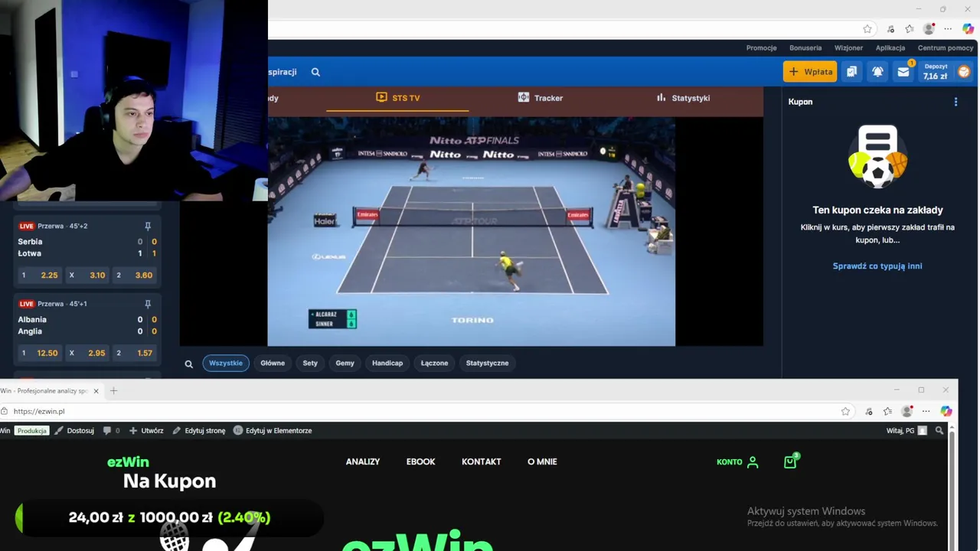Click the yellow Wpłata deposit button
The image size is (980, 551).
coord(810,72)
